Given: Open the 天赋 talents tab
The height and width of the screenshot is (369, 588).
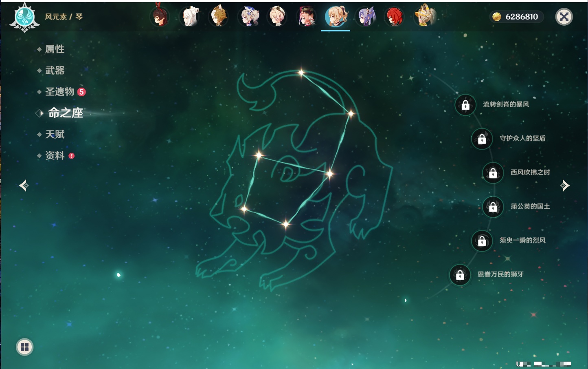Looking at the screenshot, I should (55, 134).
